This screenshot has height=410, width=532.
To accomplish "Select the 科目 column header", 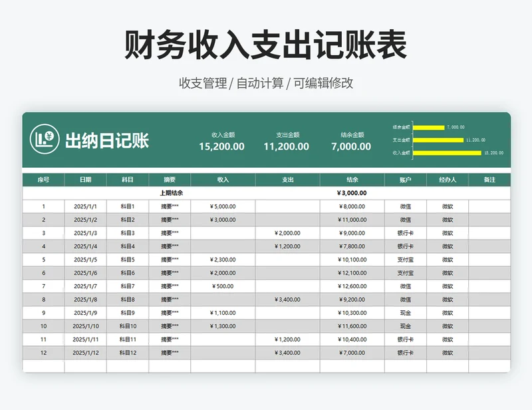I will [128, 180].
